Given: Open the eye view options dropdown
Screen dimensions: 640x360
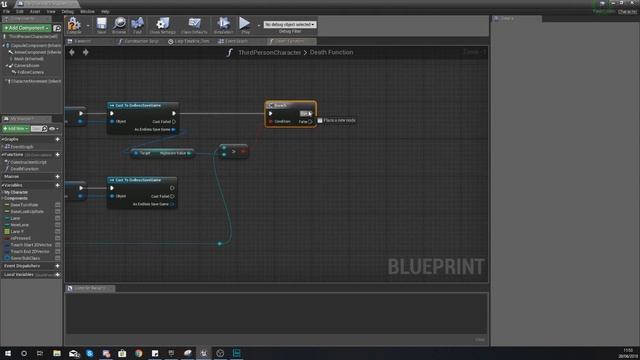Looking at the screenshot, I should (53, 129).
